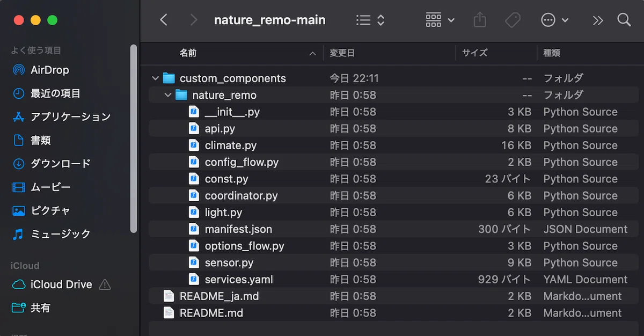
Task: Click the Share toolbar icon
Action: point(480,20)
